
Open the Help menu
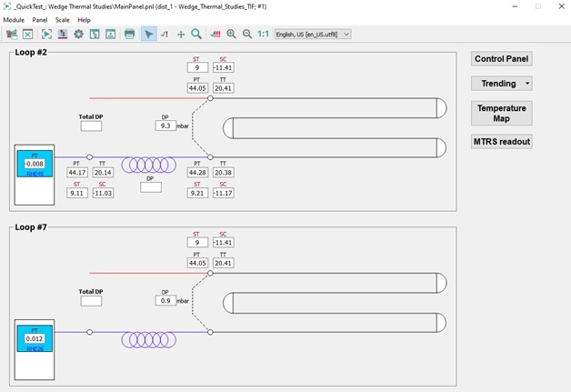[84, 20]
